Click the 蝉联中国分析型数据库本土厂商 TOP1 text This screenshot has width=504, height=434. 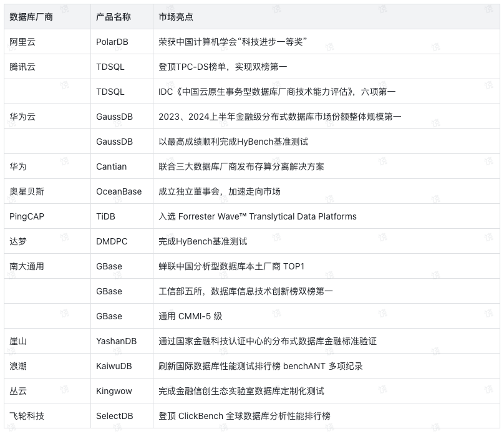231,266
